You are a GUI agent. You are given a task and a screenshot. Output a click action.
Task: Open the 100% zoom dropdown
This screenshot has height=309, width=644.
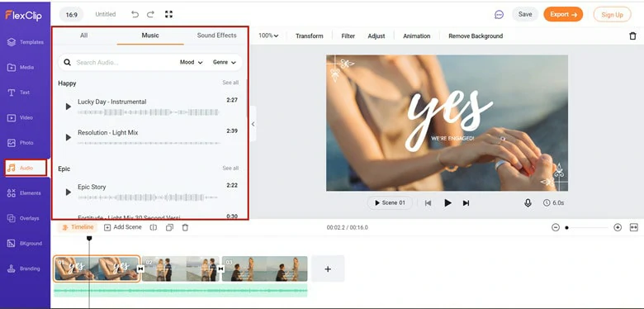[268, 36]
